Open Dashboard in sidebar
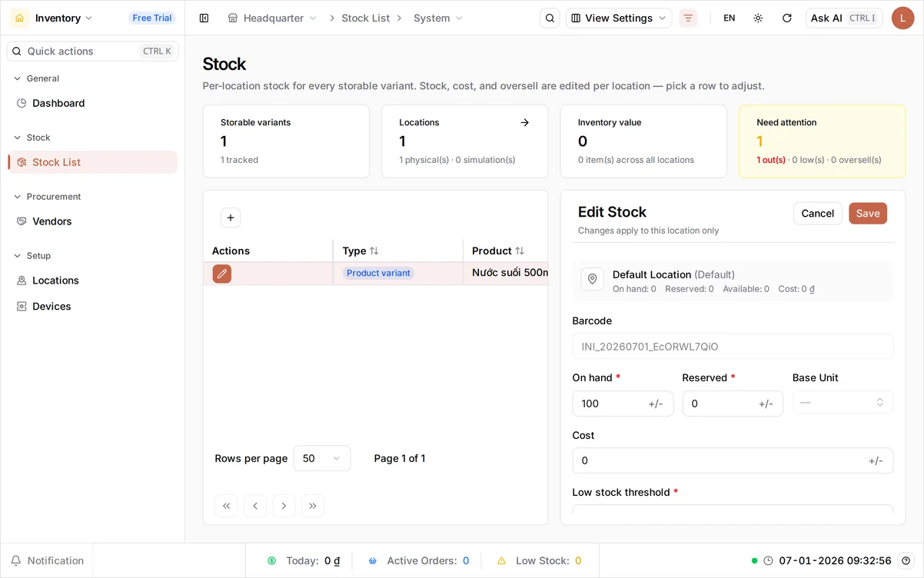The width and height of the screenshot is (924, 578). pyautogui.click(x=93, y=103)
